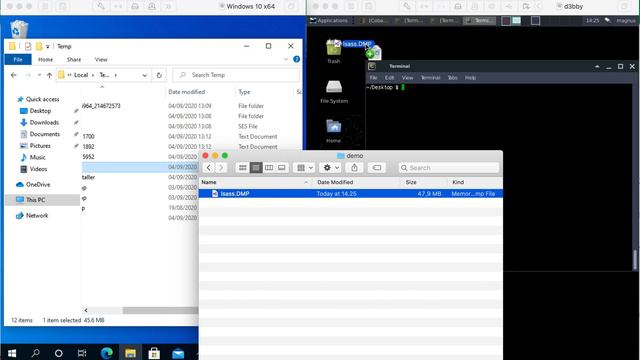Viewport: 640px width, 360px height.
Task: Open Windows taskbar search
Action: [x=36, y=353]
